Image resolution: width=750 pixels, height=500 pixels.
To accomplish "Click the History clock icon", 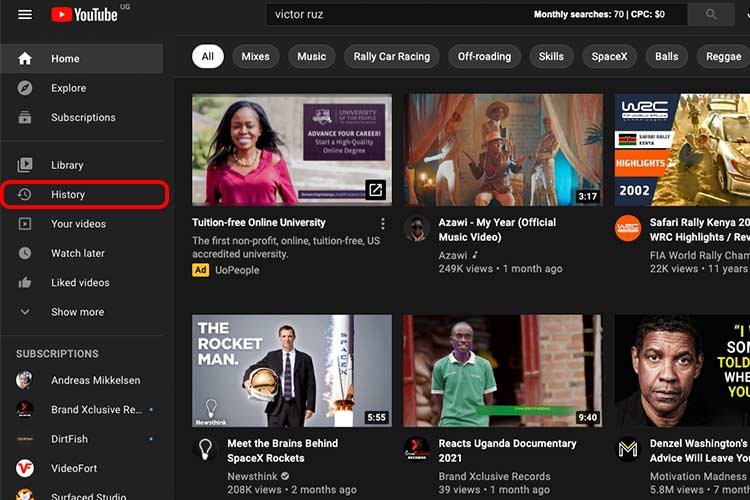I will pyautogui.click(x=25, y=194).
